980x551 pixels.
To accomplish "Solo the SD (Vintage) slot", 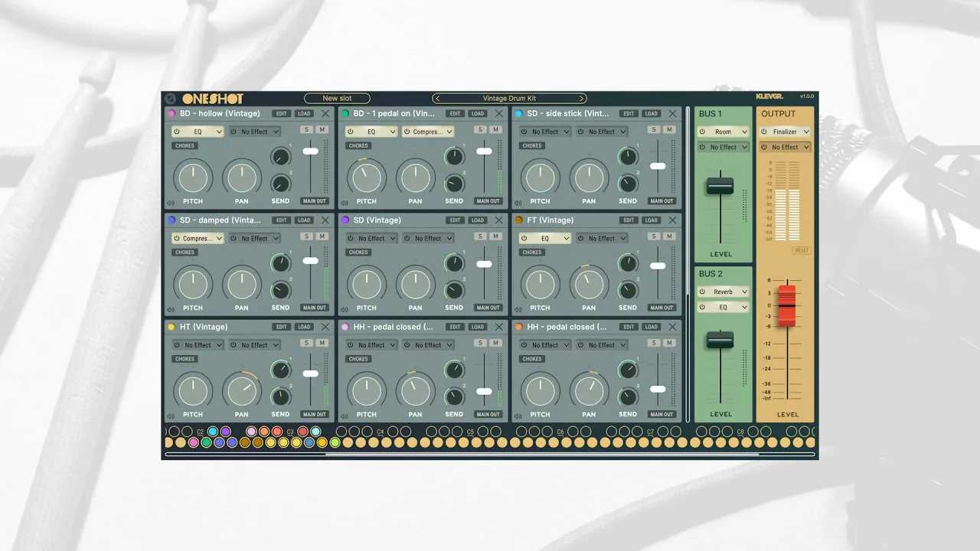I will click(x=481, y=236).
